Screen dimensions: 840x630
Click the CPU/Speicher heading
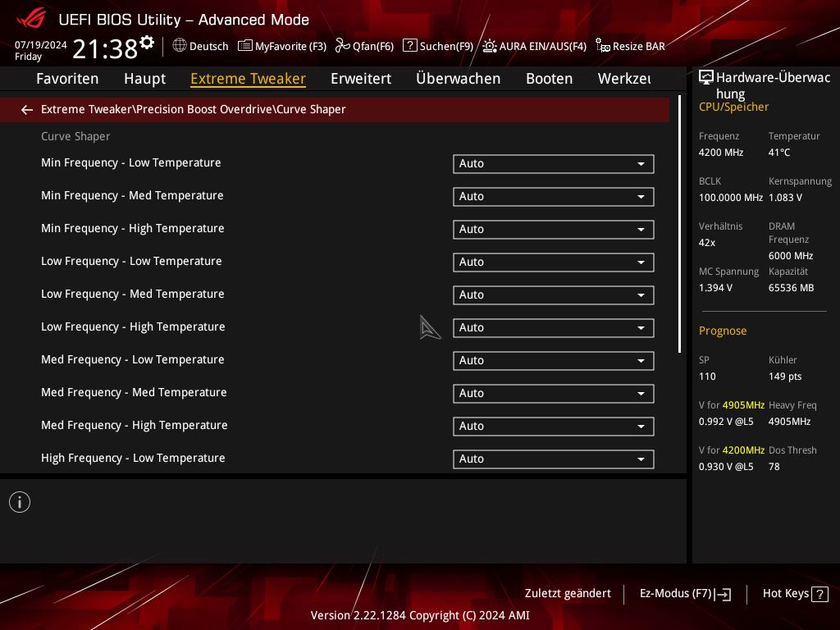pos(733,107)
